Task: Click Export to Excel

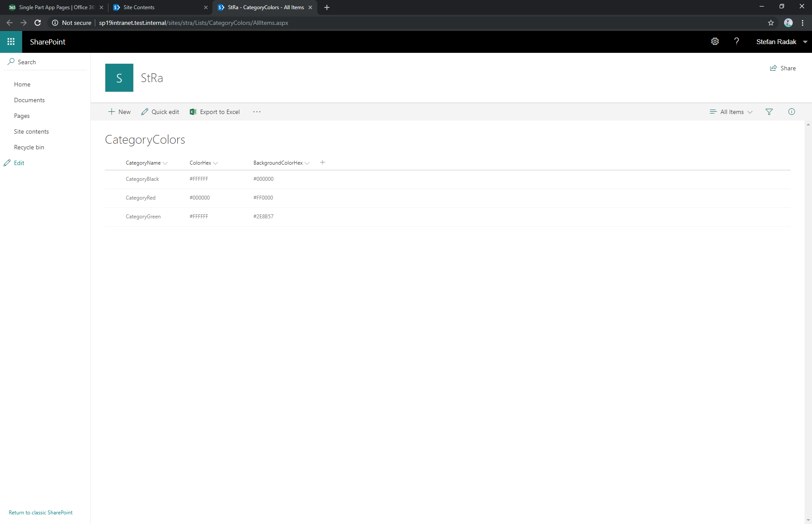Action: tap(215, 112)
